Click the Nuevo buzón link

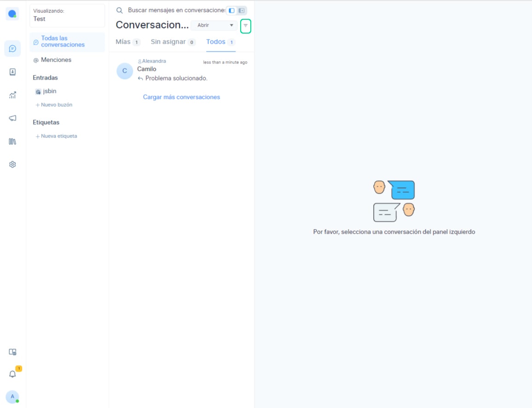click(x=54, y=105)
